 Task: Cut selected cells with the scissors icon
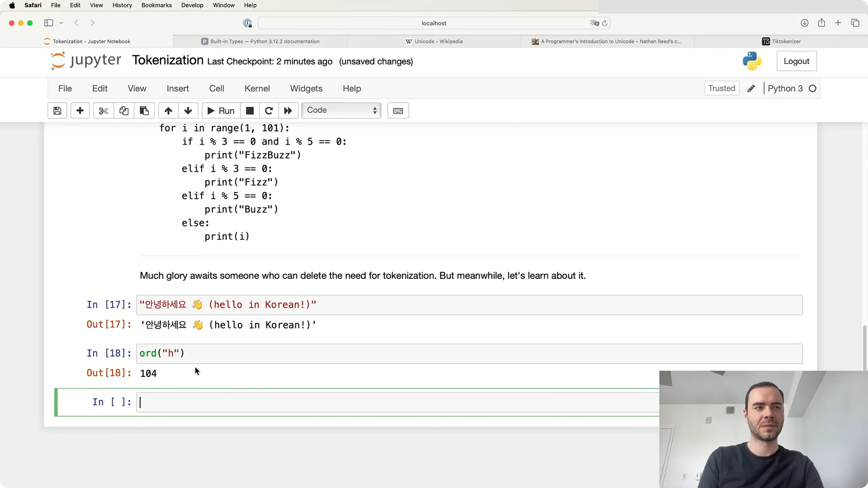(103, 110)
